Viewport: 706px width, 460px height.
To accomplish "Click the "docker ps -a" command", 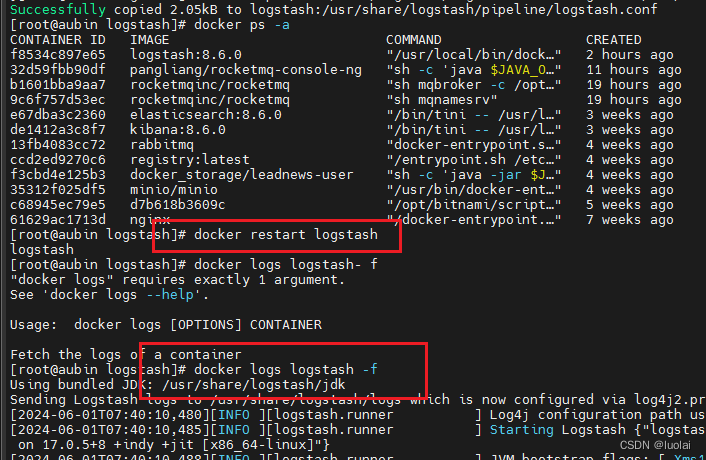I will (x=242, y=25).
